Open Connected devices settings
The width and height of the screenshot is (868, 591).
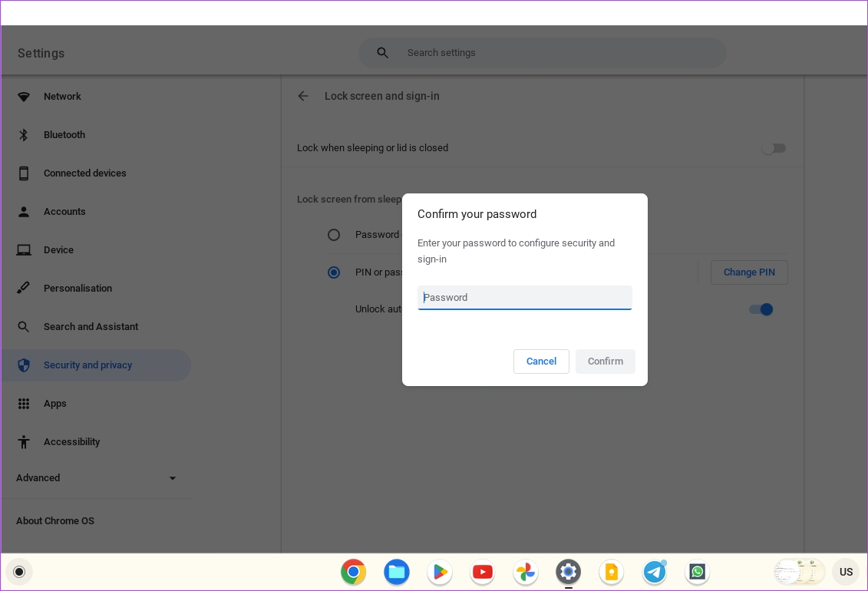[x=84, y=173]
